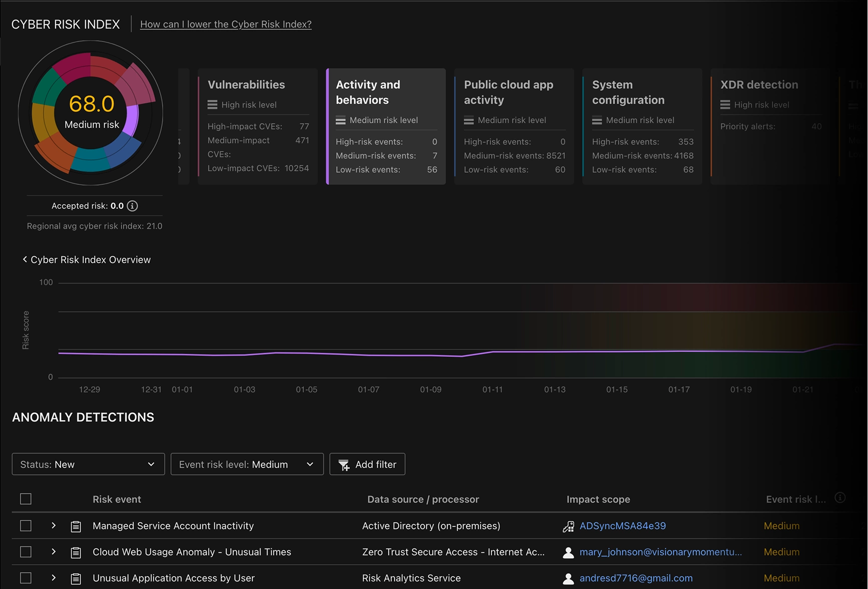Check the checkbox for Unusual Application Access by User
Screen dimensions: 868x589
[x=26, y=577]
